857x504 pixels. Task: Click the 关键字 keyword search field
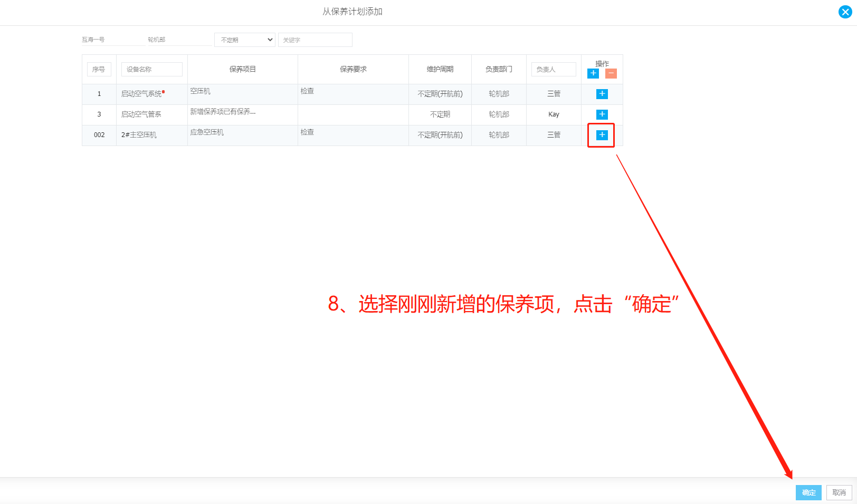coord(315,40)
